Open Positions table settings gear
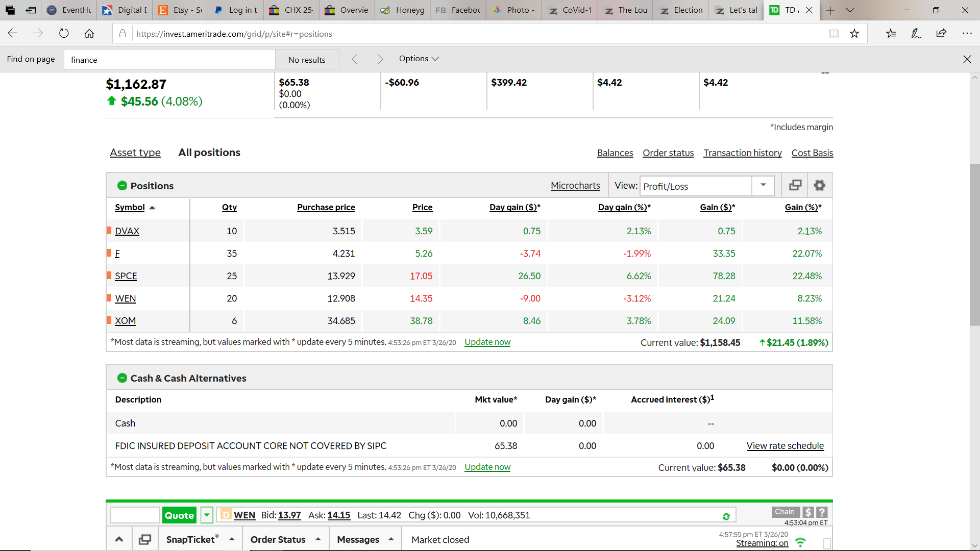Image resolution: width=980 pixels, height=551 pixels. click(x=819, y=186)
